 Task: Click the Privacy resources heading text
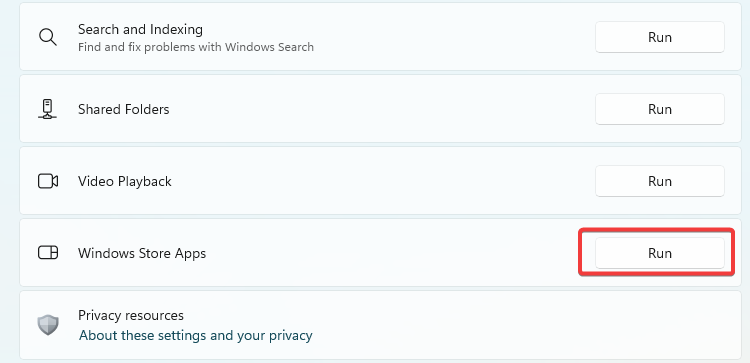[131, 316]
